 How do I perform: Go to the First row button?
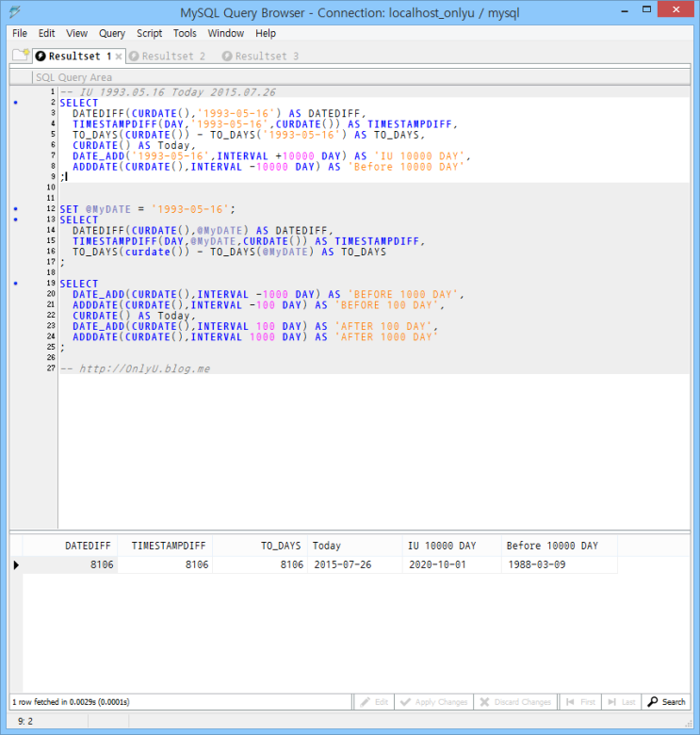point(580,702)
